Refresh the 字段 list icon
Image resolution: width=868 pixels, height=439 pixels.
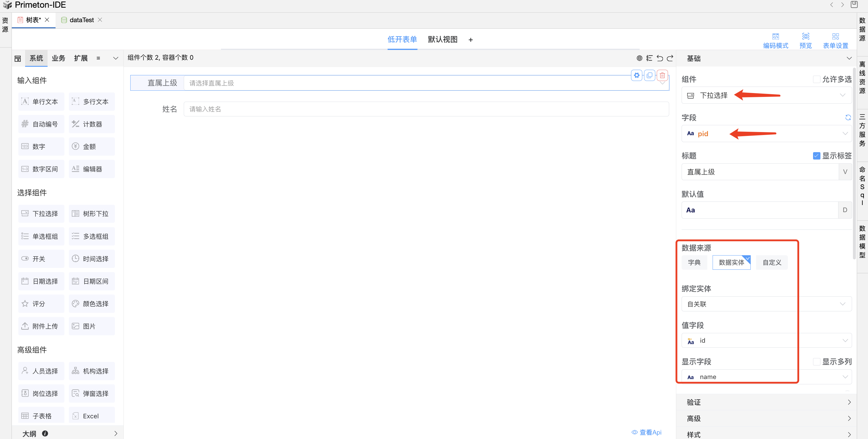pos(848,117)
